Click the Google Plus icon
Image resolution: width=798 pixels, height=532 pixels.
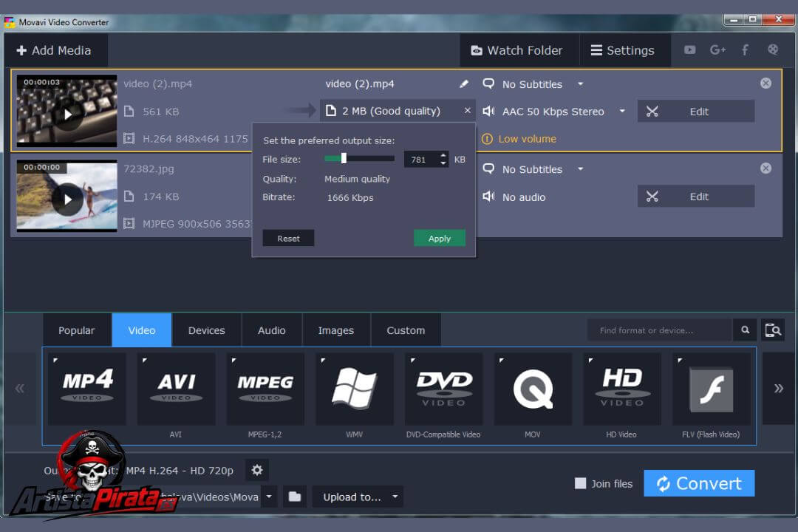717,50
